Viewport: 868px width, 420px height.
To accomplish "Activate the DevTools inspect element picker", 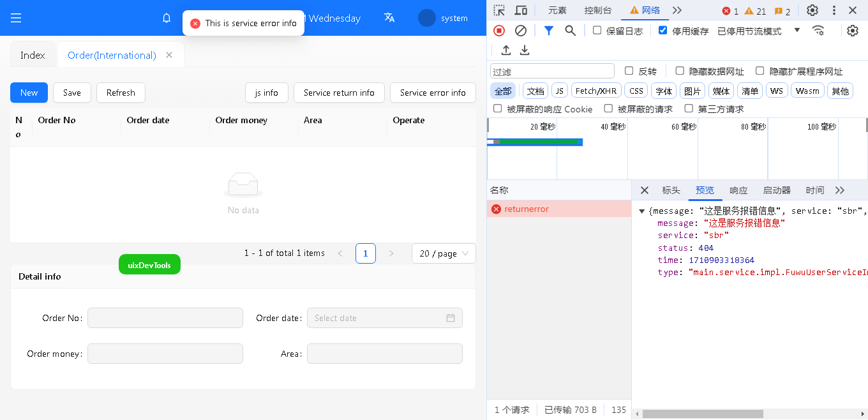I will pos(500,10).
